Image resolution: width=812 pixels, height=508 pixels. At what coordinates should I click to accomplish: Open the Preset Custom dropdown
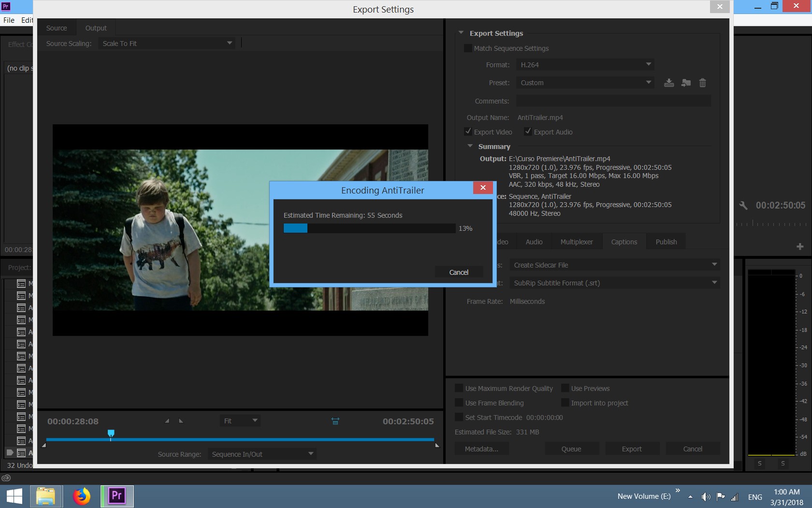pyautogui.click(x=585, y=83)
